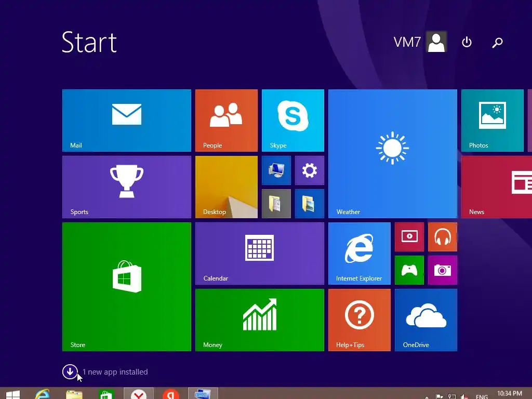Click the network tray icon
This screenshot has width=532, height=399.
[x=452, y=396]
